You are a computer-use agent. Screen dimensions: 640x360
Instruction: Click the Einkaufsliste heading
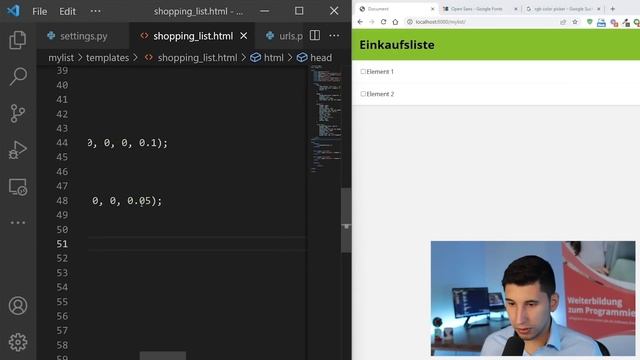(397, 45)
